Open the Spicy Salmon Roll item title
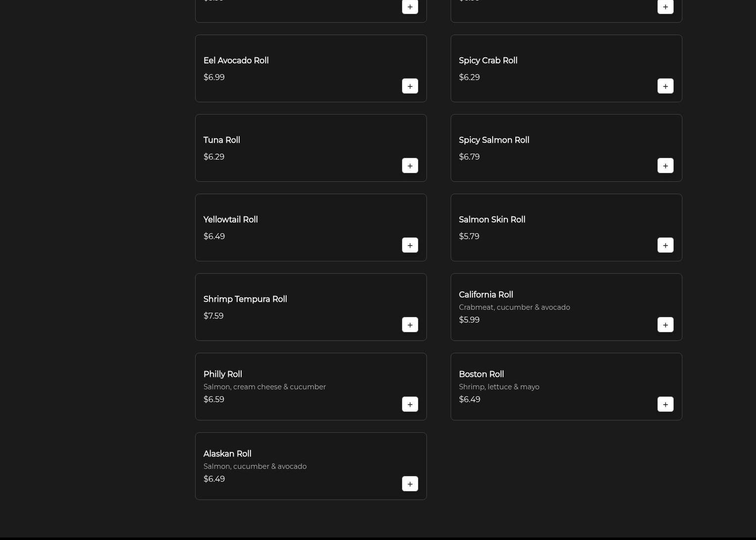The width and height of the screenshot is (756, 540). pyautogui.click(x=494, y=140)
